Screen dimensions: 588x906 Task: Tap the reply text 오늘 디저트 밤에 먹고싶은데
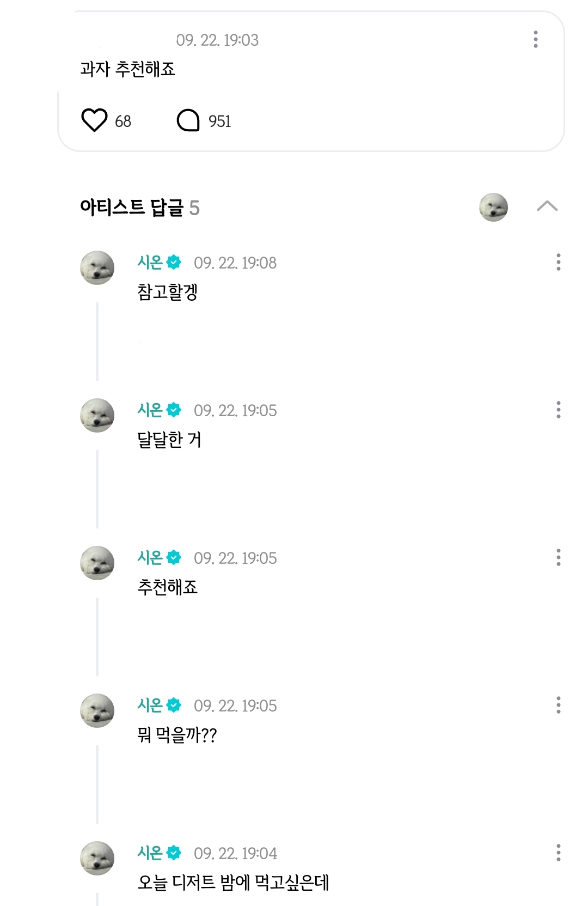(233, 882)
